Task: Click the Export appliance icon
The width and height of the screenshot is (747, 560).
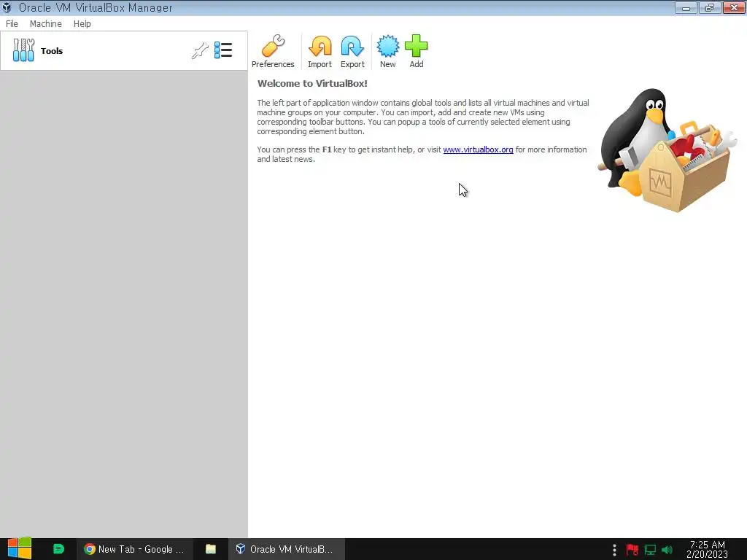Action: 352,52
